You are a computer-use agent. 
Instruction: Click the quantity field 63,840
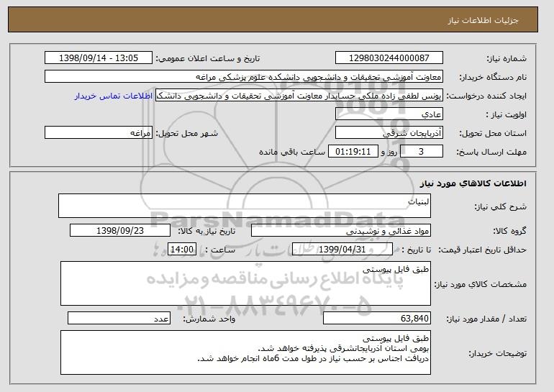pos(377,319)
